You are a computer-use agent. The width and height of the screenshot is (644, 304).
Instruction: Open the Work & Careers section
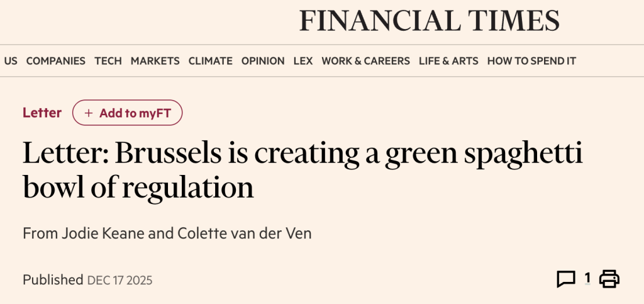tap(365, 61)
